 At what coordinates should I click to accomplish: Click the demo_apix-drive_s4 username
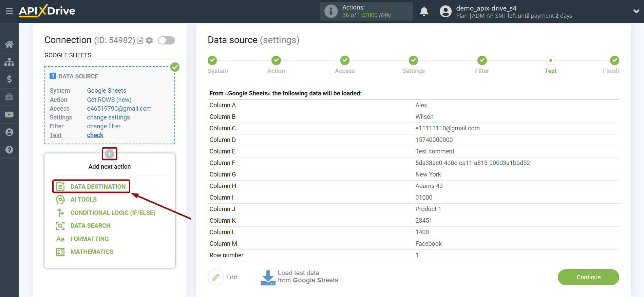point(486,8)
